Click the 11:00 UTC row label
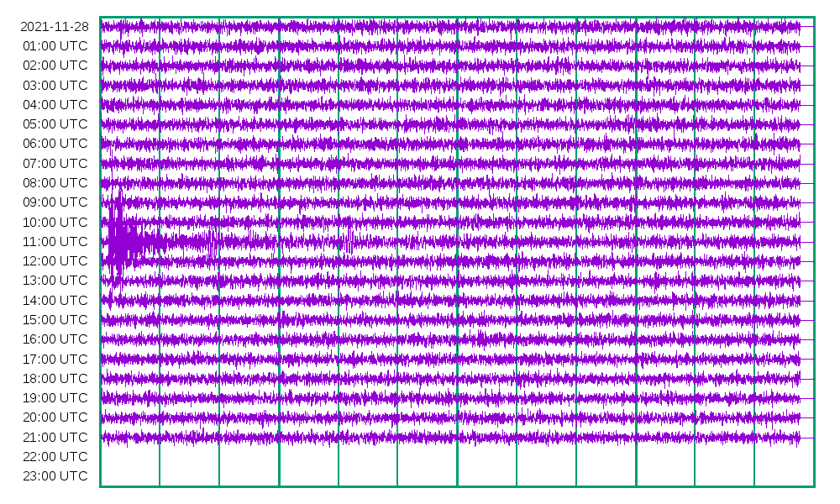Image resolution: width=840 pixels, height=504 pixels. (55, 242)
